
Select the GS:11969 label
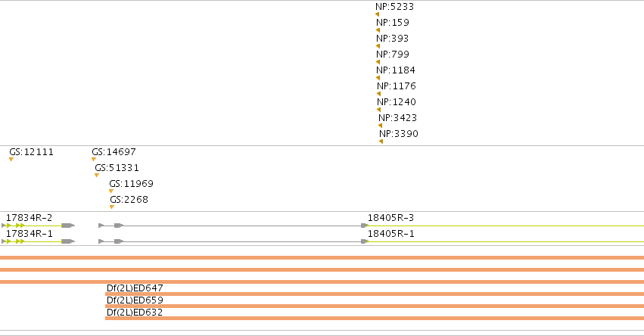point(132,184)
